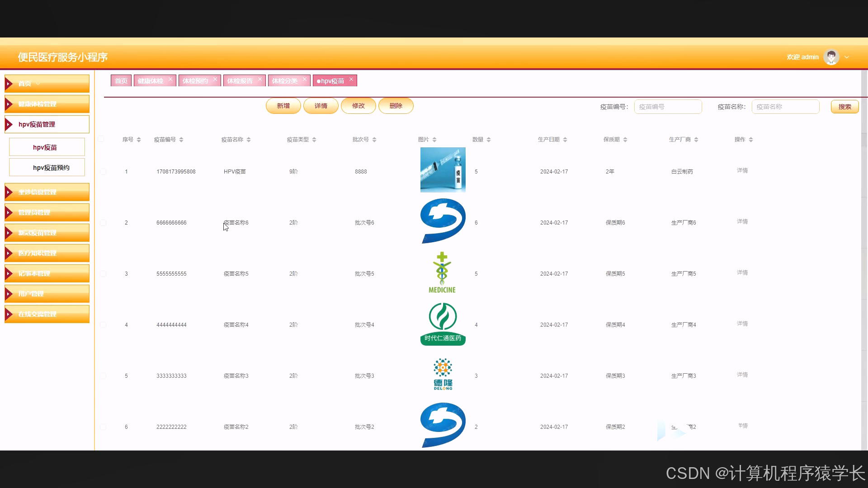The height and width of the screenshot is (488, 868).
Task: Expand 坐诊信息管理 sidebar section
Action: click(47, 192)
